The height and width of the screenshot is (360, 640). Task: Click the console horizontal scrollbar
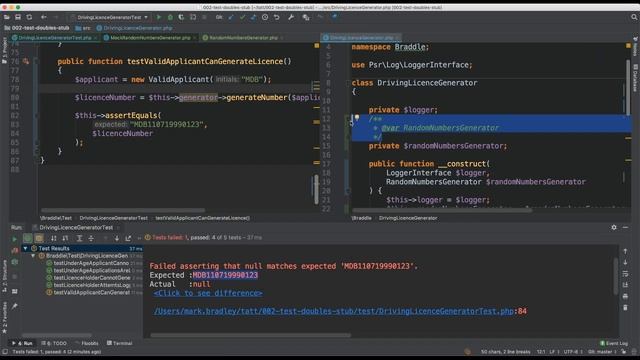tap(251, 335)
